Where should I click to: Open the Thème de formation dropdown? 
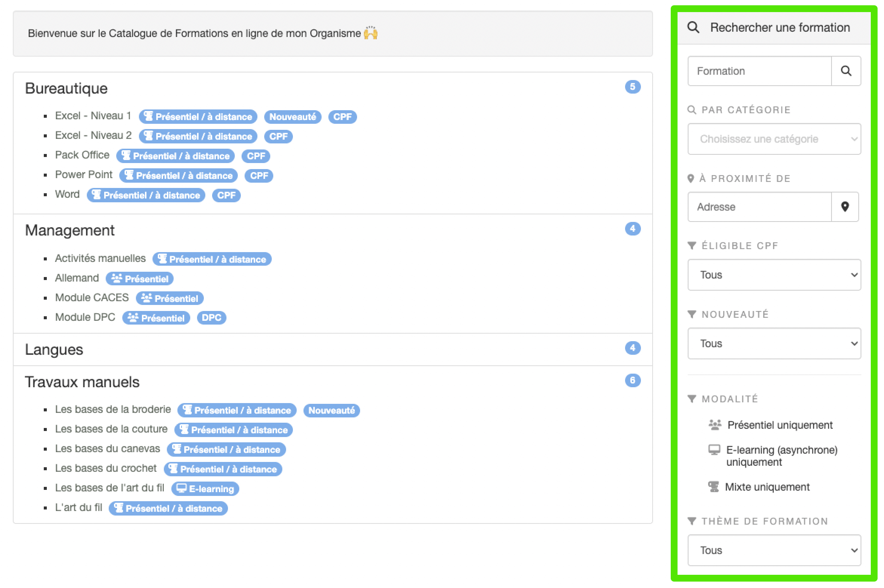pos(774,550)
